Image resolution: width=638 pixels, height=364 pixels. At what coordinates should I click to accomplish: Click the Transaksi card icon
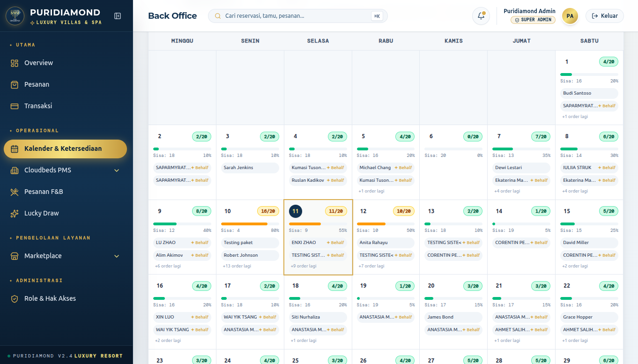point(15,106)
